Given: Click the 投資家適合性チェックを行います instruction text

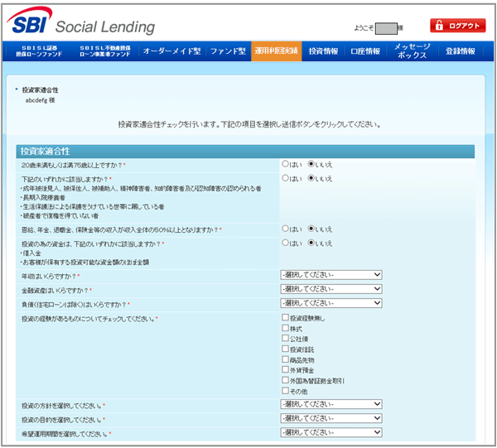Looking at the screenshot, I should pyautogui.click(x=249, y=124).
